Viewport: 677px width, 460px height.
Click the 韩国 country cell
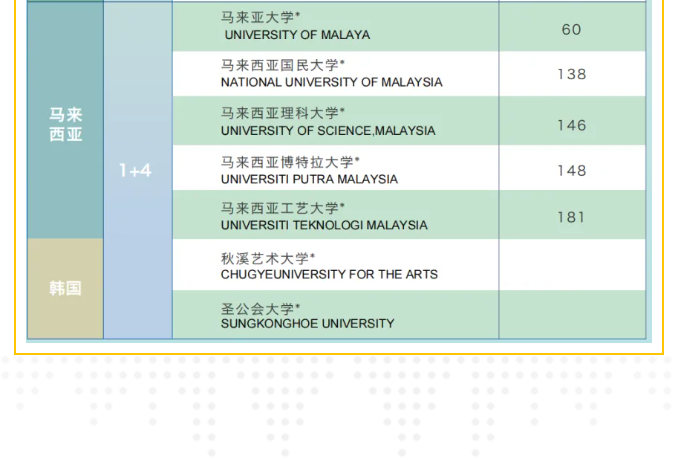(x=66, y=289)
